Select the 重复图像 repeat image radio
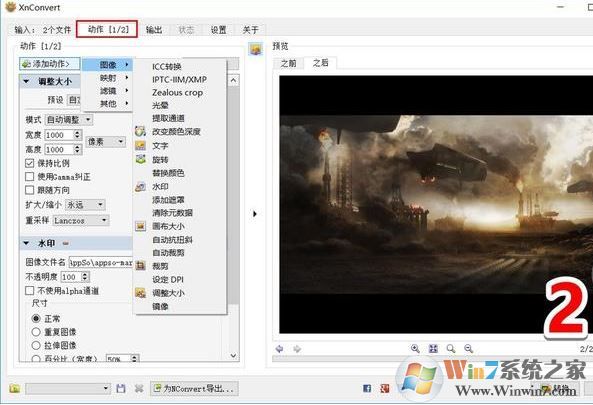The width and height of the screenshot is (593, 405). pyautogui.click(x=36, y=332)
